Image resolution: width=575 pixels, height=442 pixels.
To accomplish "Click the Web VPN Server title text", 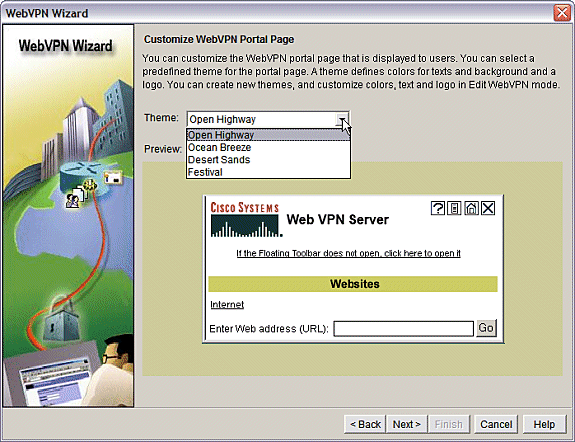I will click(337, 220).
